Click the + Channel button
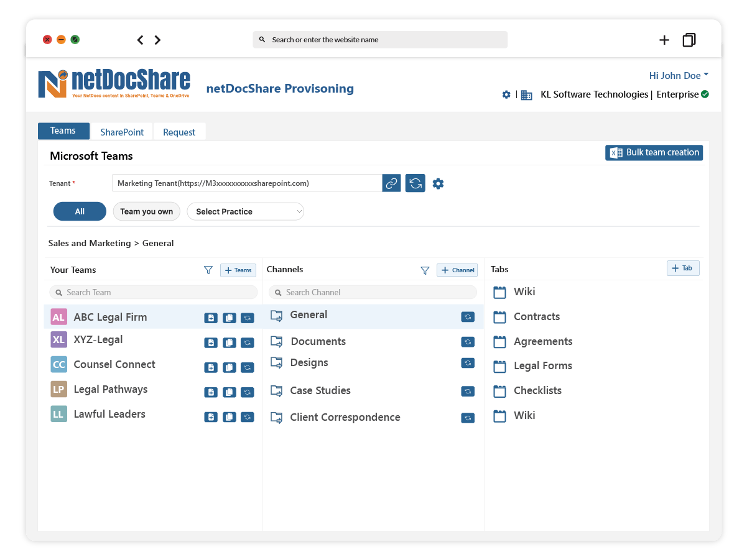 (457, 270)
